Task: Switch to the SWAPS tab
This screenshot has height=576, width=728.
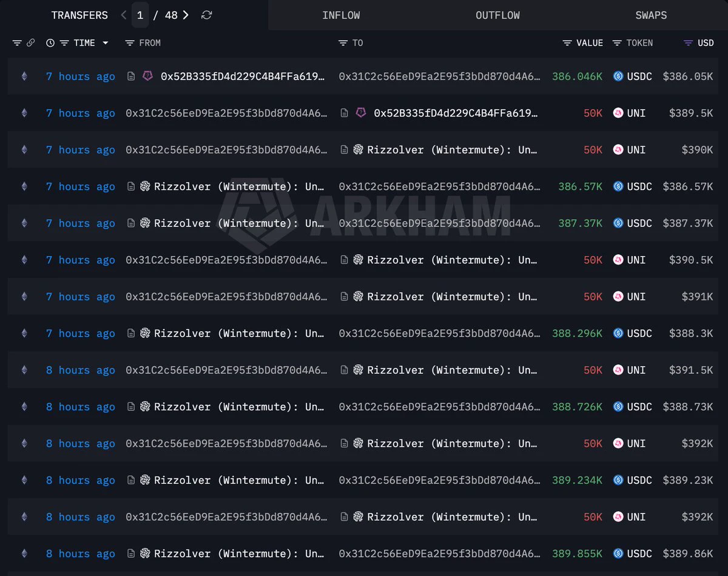Action: click(x=651, y=15)
